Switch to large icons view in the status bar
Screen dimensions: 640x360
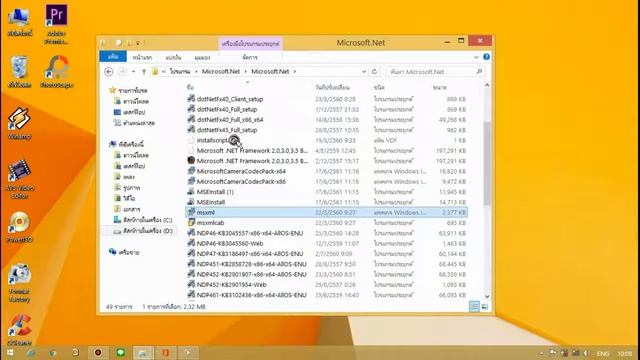click(x=484, y=307)
